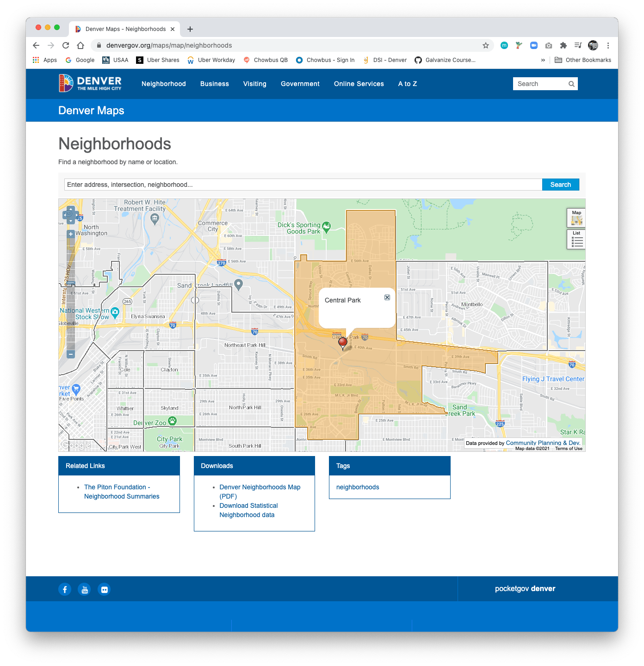Select the Dick's Sporting Goods Park marker
This screenshot has height=666, width=644.
(x=327, y=227)
